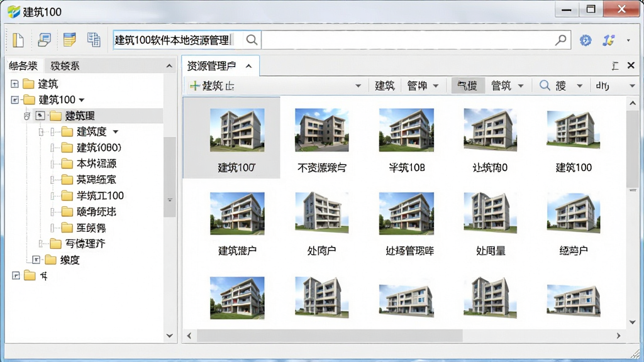Open dropdown arrow beside search 搜 button

(x=579, y=85)
